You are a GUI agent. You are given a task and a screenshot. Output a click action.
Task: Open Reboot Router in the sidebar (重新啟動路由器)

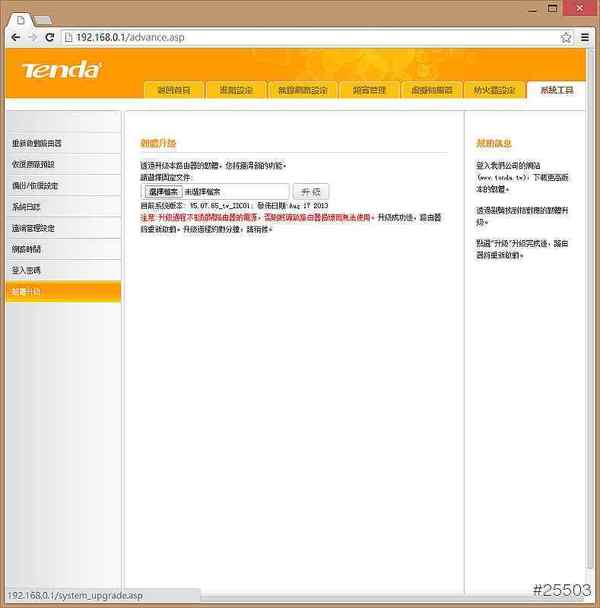pyautogui.click(x=64, y=143)
